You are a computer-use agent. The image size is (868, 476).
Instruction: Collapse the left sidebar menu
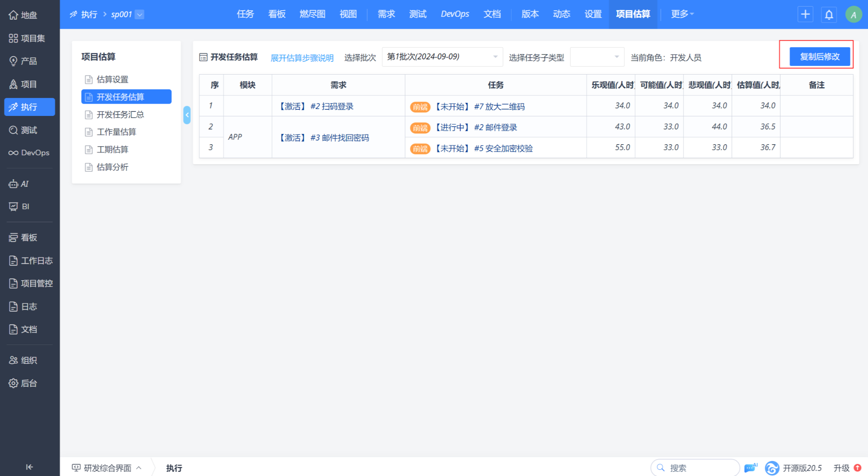pyautogui.click(x=29, y=467)
